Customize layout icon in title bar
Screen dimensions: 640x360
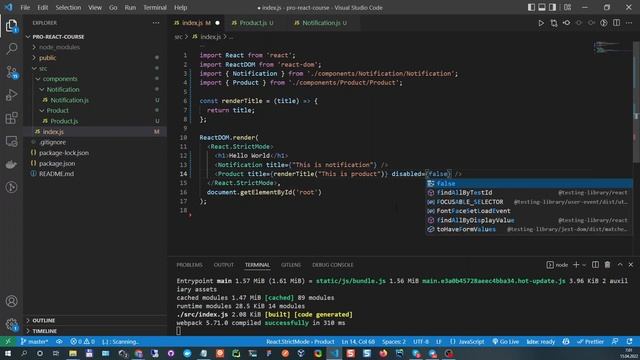pyautogui.click(x=567, y=7)
